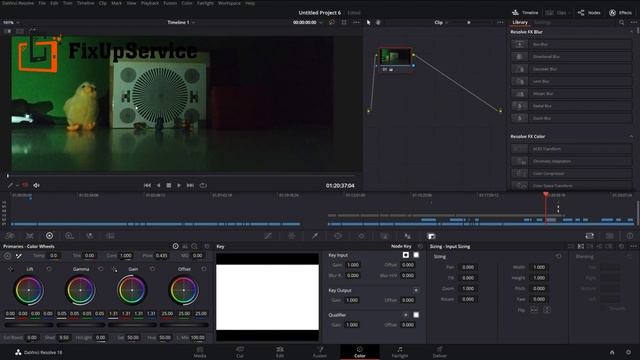Reset the Sizing parameters
This screenshot has width=640, height=360.
pyautogui.click(x=558, y=256)
